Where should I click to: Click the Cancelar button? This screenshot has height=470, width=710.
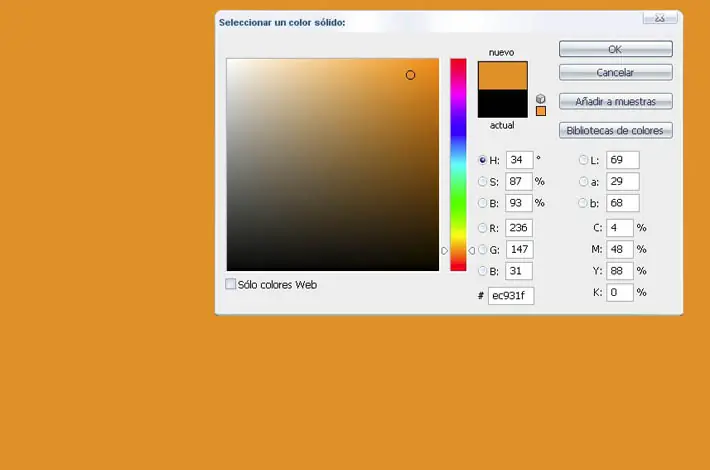coord(616,72)
